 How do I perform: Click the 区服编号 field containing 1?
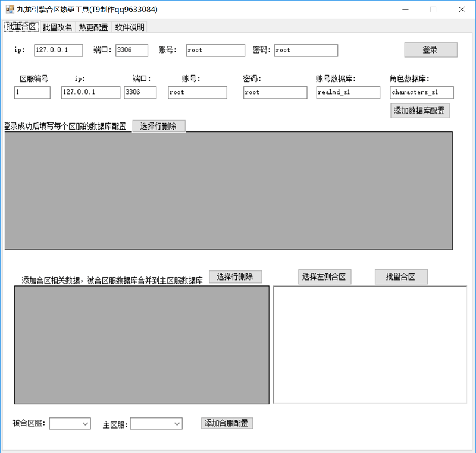[x=32, y=92]
